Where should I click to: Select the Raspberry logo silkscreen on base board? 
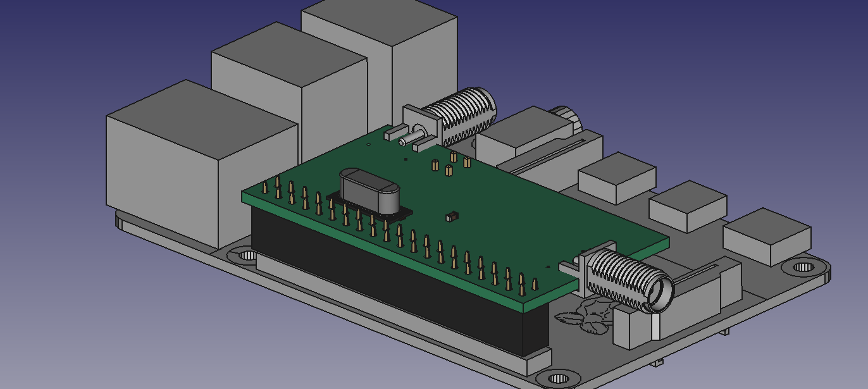click(585, 316)
